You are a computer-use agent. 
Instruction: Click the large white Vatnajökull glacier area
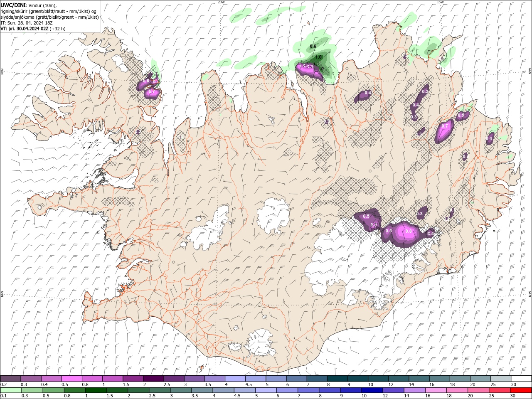tap(353, 258)
